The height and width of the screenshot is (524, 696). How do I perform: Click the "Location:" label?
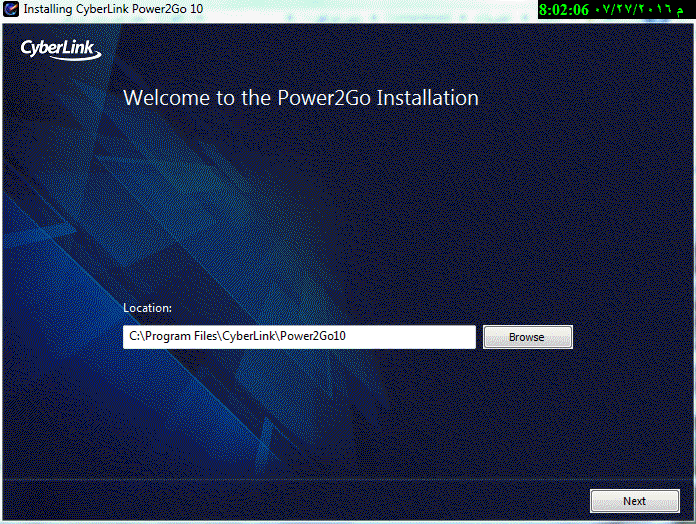[148, 308]
